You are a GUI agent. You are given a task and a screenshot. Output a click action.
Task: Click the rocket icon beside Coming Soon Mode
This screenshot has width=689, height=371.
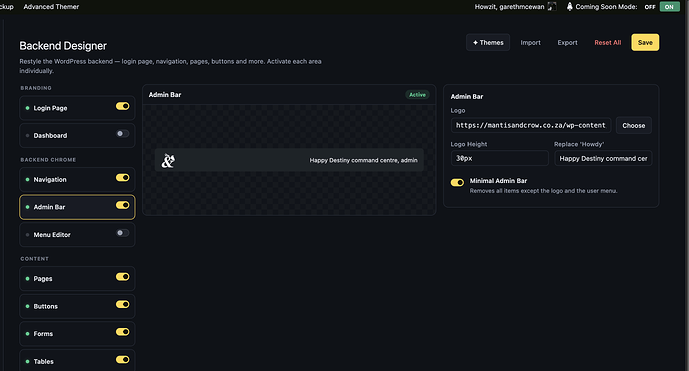click(569, 7)
